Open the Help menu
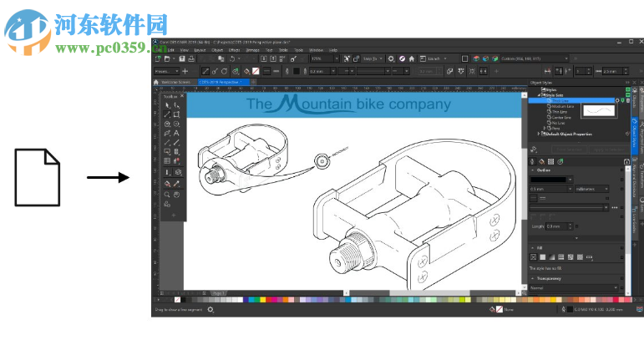The image size is (644, 340). click(x=333, y=50)
